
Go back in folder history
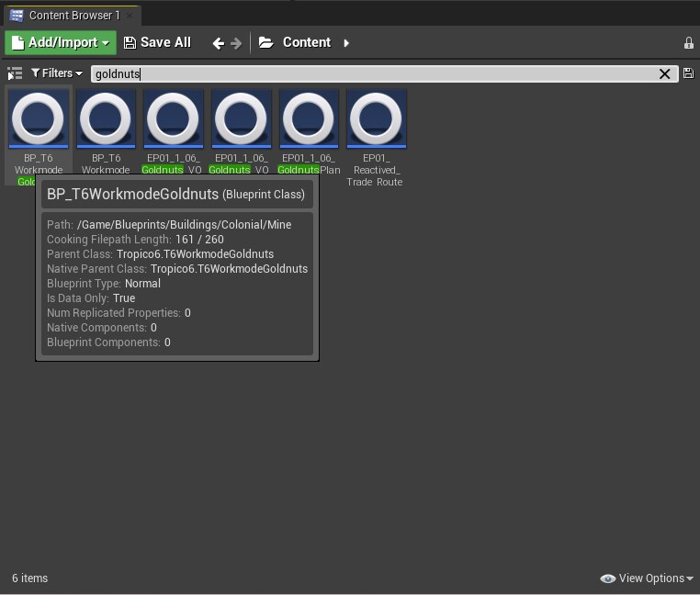coord(219,43)
